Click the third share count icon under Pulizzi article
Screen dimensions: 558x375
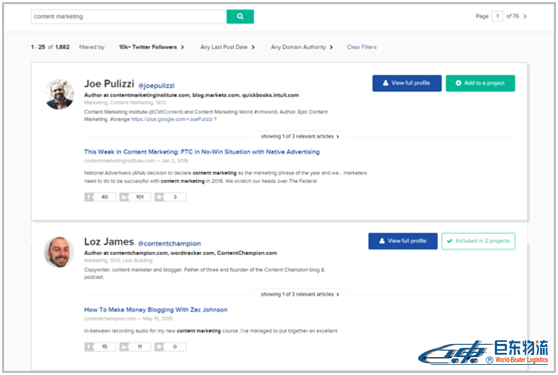[x=159, y=197]
